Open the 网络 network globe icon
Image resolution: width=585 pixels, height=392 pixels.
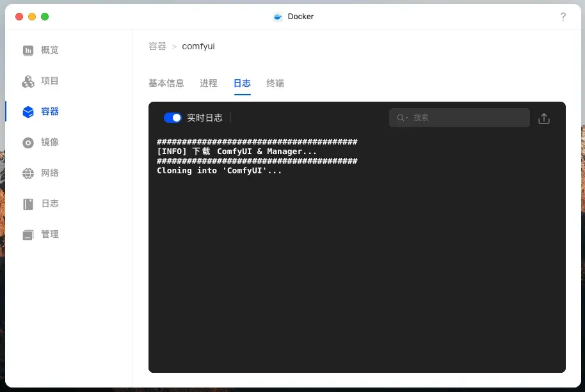[x=28, y=173]
